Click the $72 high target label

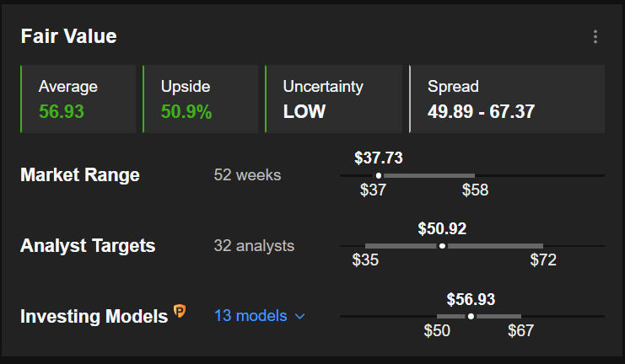[x=543, y=260]
